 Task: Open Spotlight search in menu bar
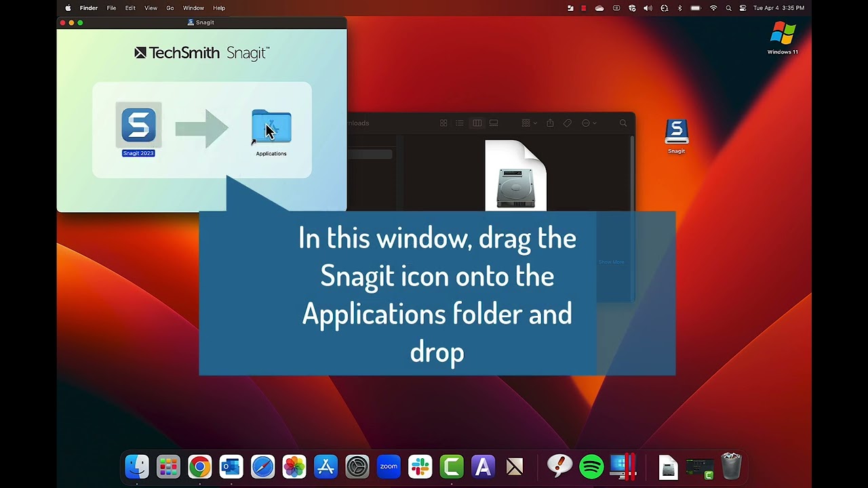tap(728, 8)
